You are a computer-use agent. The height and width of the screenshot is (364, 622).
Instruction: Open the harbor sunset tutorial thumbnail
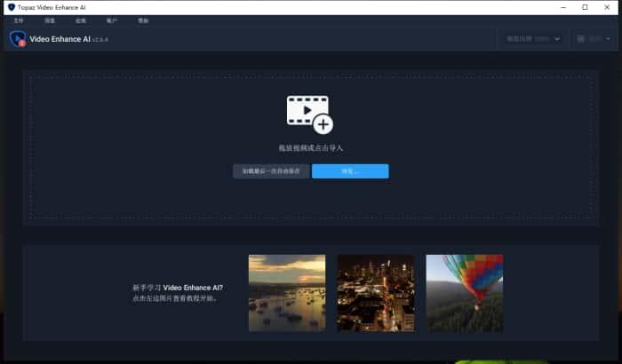[287, 293]
